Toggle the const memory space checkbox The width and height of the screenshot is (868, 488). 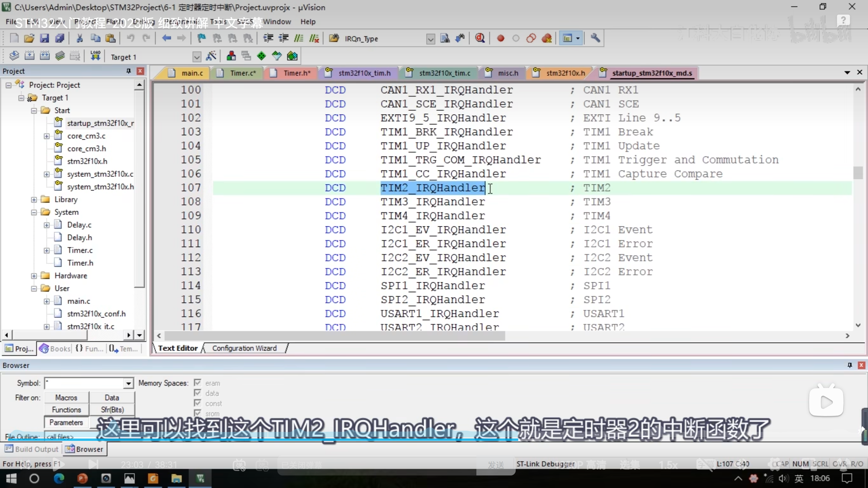click(198, 403)
